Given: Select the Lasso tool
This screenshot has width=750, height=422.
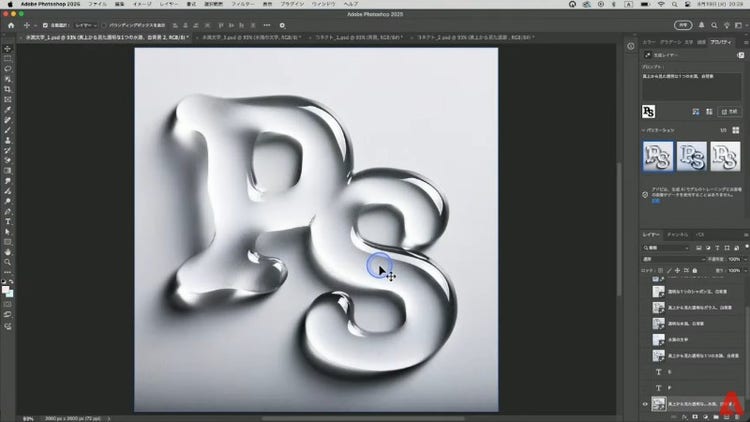Looking at the screenshot, I should click(7, 68).
